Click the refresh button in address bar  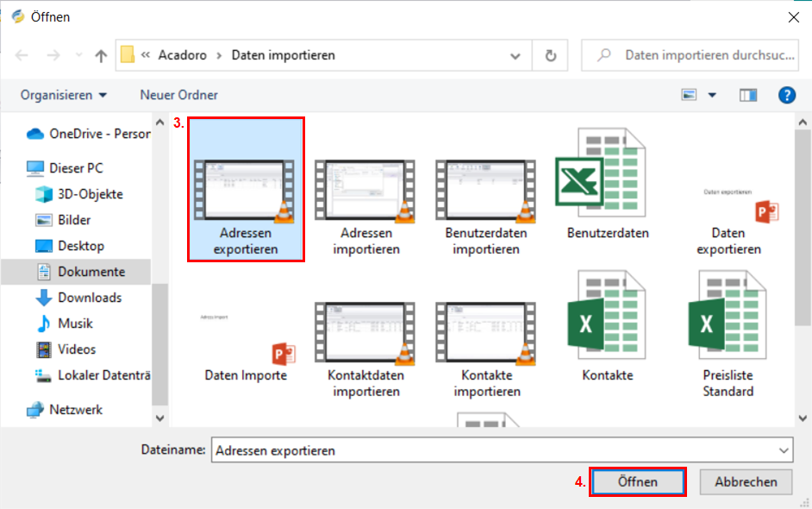(x=551, y=55)
